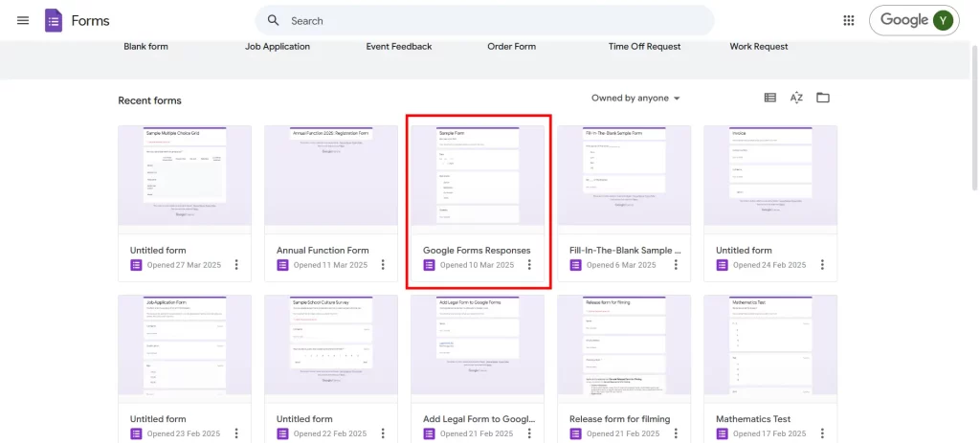Open the Sample Multiple Choice Grid thumbnail
The width and height of the screenshot is (980, 443).
point(185,176)
